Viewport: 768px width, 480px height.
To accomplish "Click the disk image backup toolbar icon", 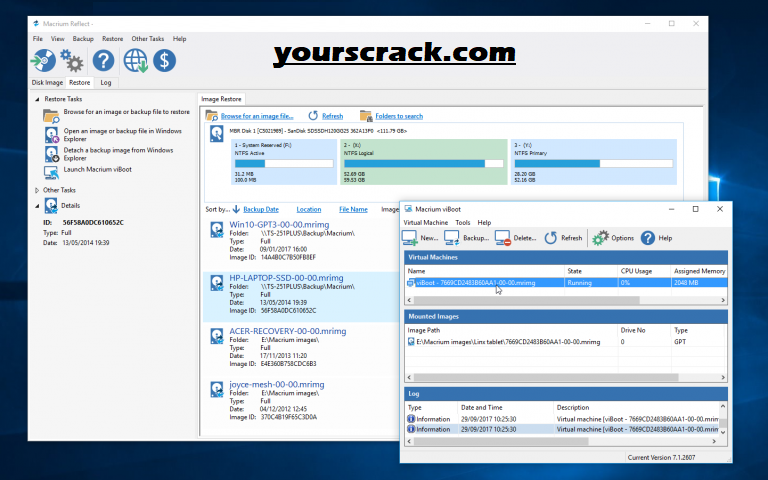I will (x=43, y=61).
